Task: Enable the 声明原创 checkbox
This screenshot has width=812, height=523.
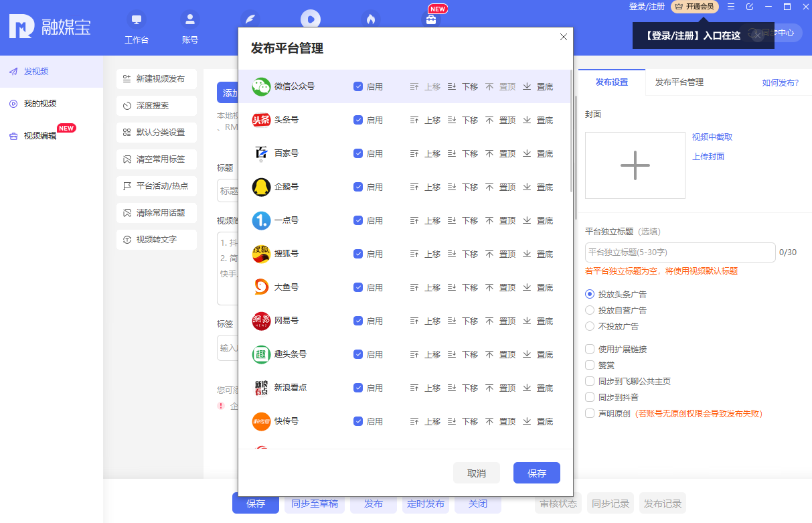Action: click(588, 413)
